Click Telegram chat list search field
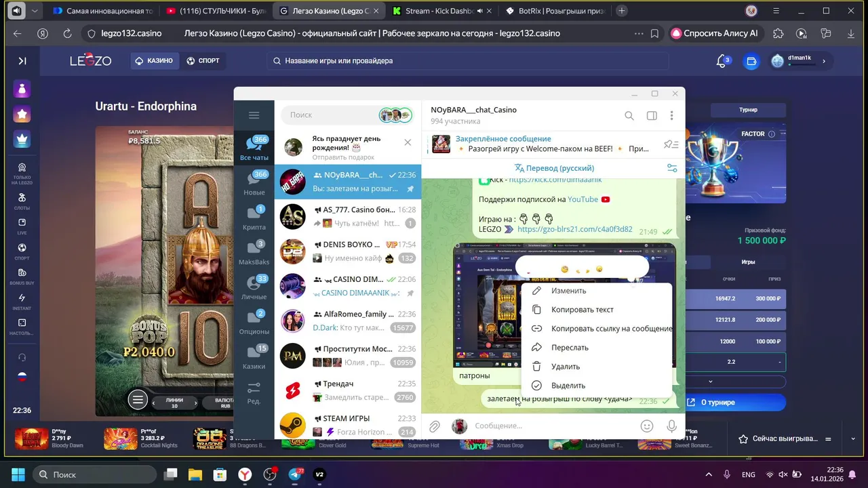Screen dimensions: 868x488 point(347,115)
